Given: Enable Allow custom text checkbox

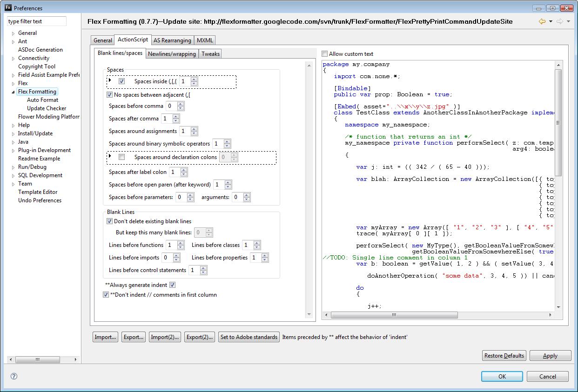Looking at the screenshot, I should 325,54.
